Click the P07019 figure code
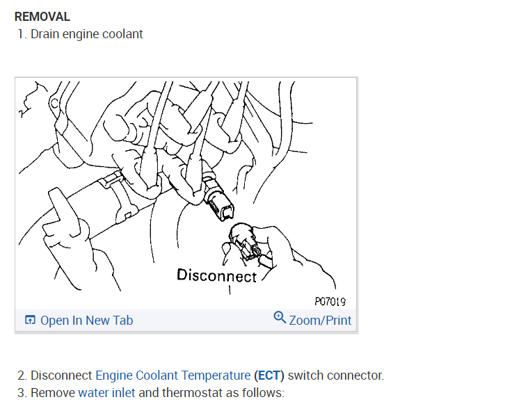This screenshot has width=505, height=420. click(330, 301)
